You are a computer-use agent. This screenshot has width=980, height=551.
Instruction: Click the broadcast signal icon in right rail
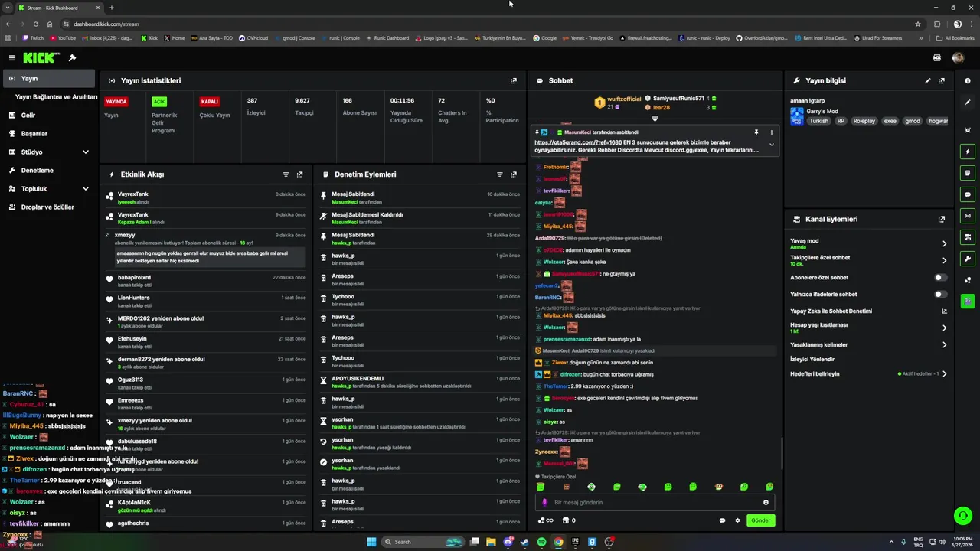[968, 216]
